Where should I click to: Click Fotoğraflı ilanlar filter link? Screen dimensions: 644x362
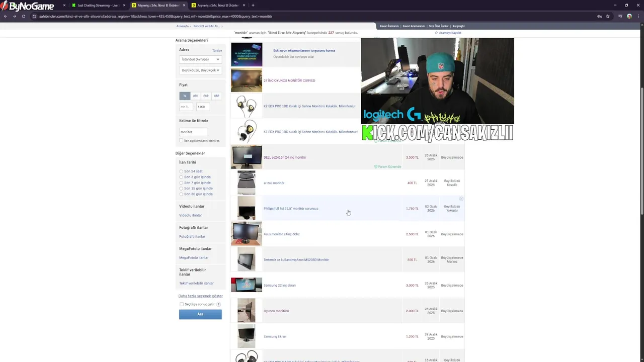(192, 236)
